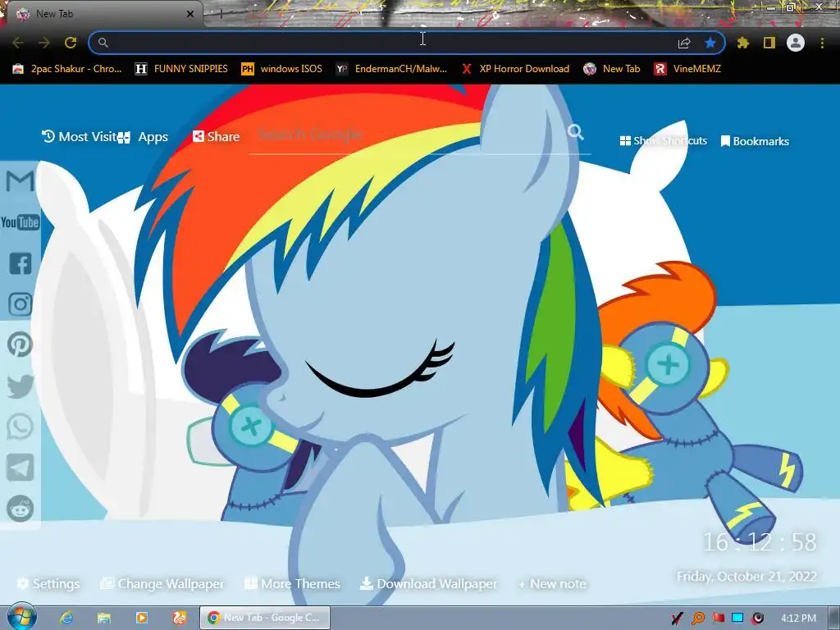This screenshot has width=840, height=630.
Task: Click the Google search magnifier icon on page
Action: 575,132
